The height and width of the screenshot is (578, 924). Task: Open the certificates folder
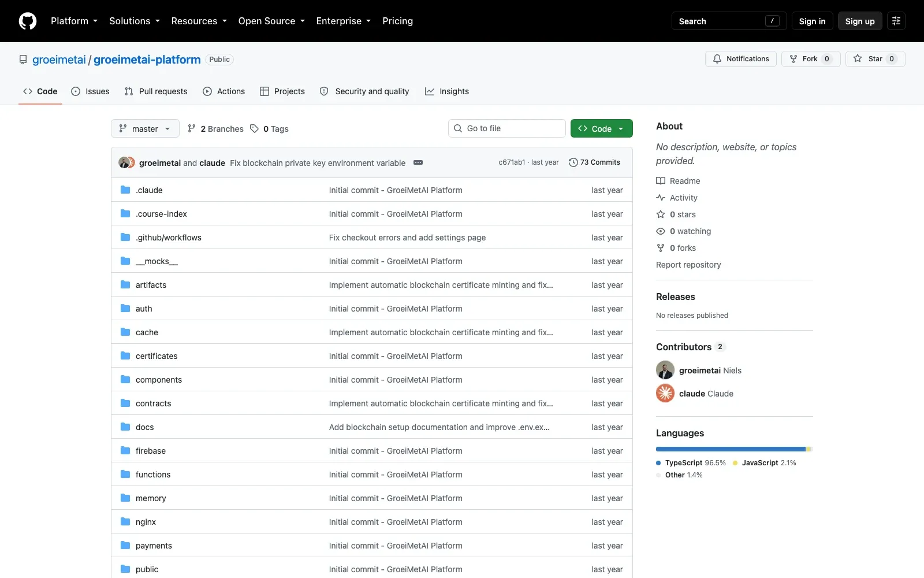[157, 356]
